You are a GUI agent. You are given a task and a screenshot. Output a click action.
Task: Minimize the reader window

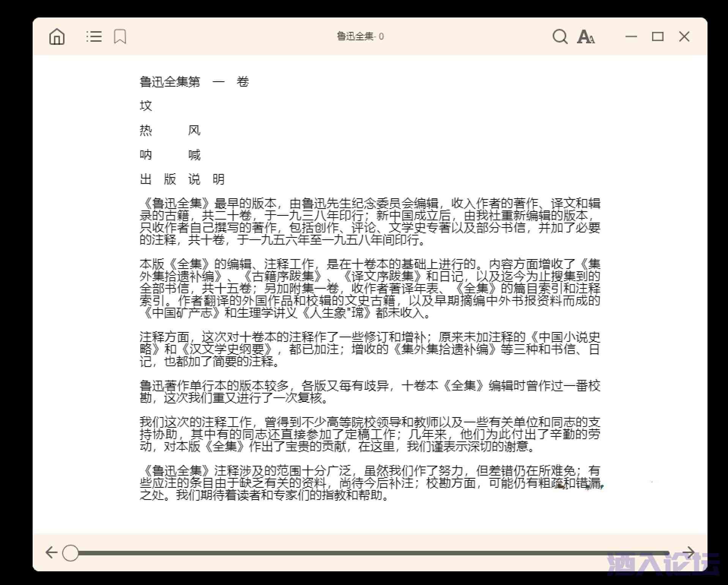click(x=631, y=36)
